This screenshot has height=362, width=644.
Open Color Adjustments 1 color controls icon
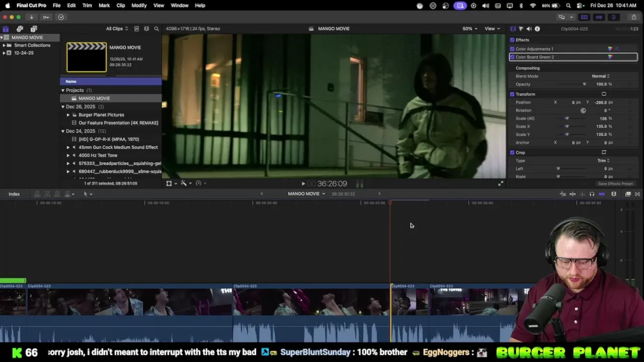pos(610,49)
